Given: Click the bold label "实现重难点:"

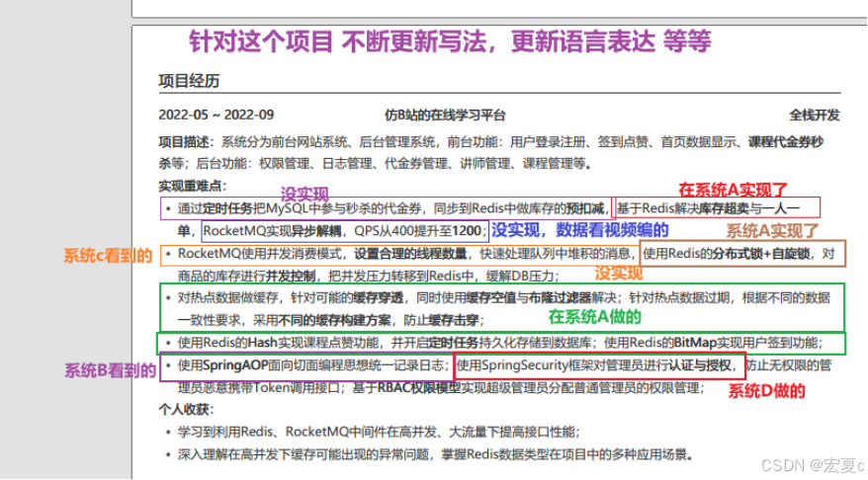Looking at the screenshot, I should click(x=193, y=186).
